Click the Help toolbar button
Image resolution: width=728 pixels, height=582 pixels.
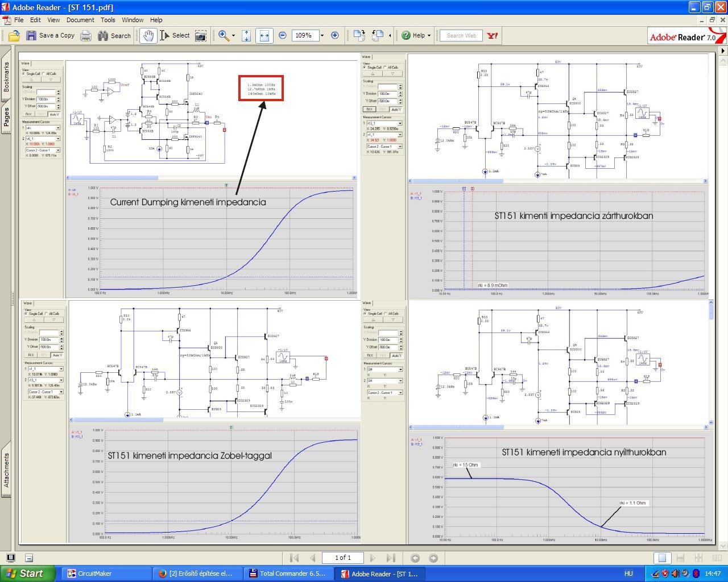point(413,36)
